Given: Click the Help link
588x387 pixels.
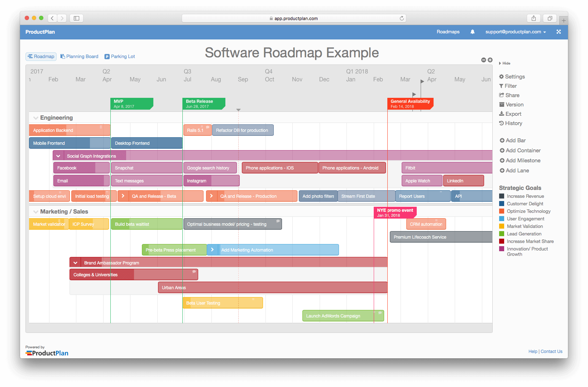Looking at the screenshot, I should point(533,351).
